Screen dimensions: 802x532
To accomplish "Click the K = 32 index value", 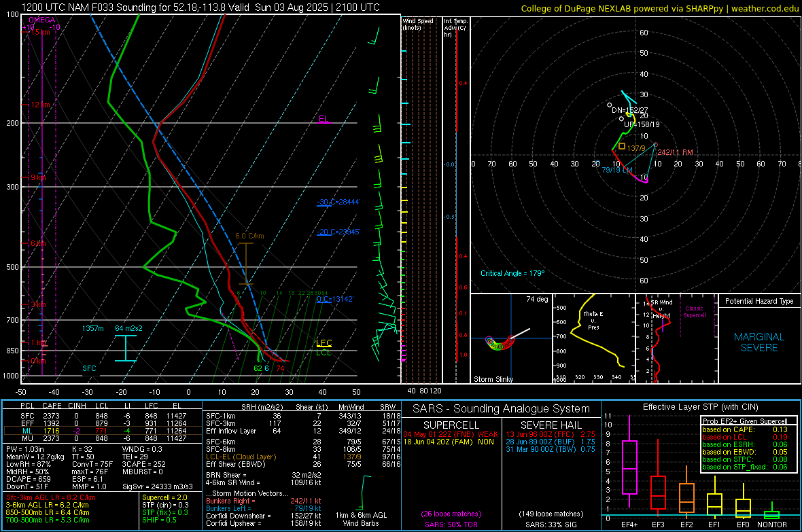I will click(x=82, y=449).
